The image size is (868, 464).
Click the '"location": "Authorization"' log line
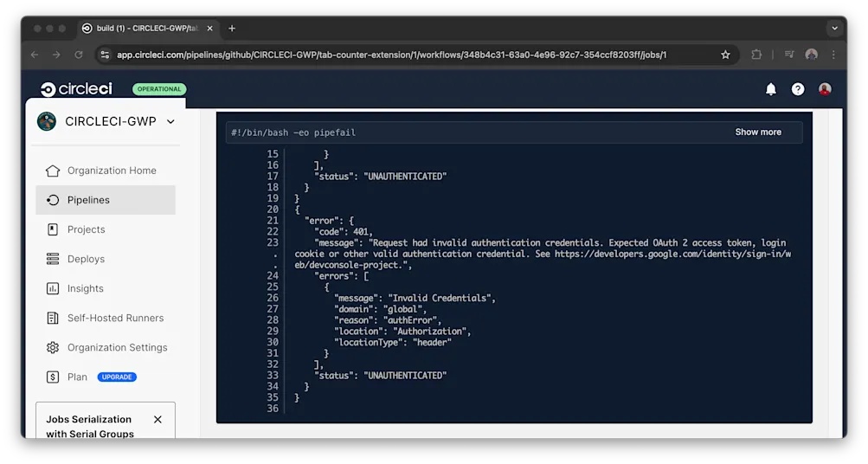[x=402, y=332]
